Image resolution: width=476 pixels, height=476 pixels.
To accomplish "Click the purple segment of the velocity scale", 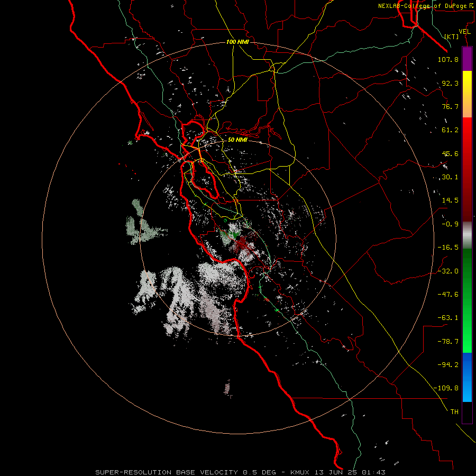I will (467, 59).
